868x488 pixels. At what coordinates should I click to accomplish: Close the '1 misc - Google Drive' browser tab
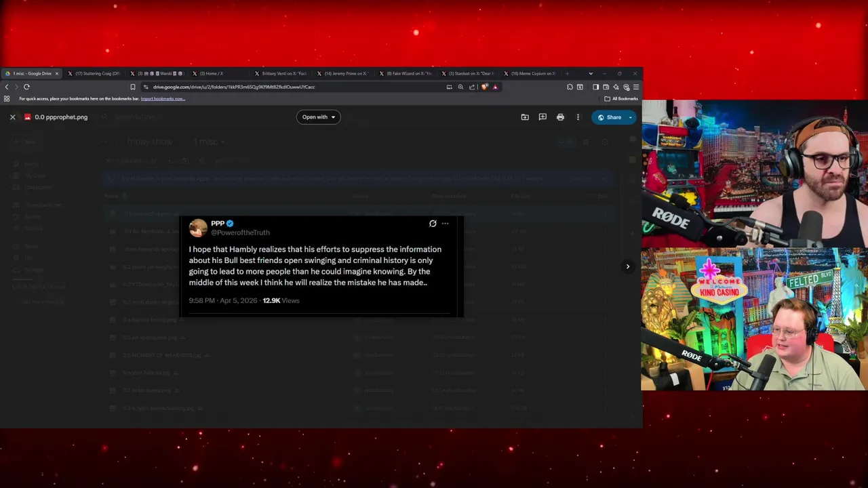(x=57, y=73)
